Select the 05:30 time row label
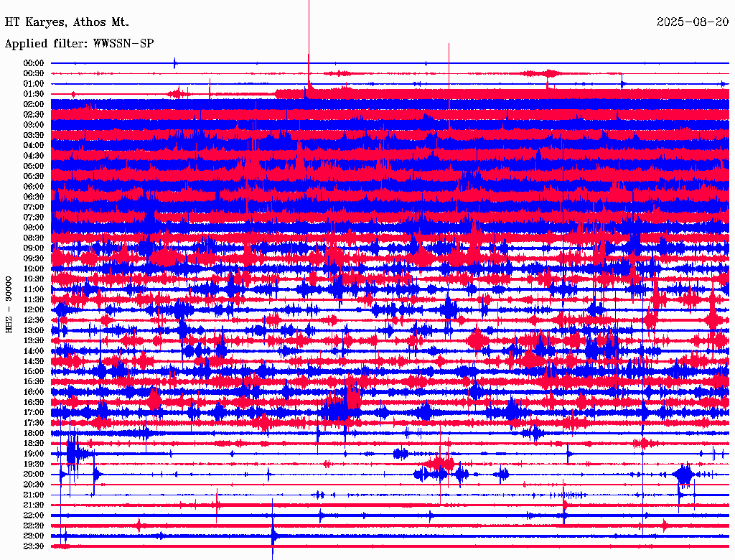735x560 pixels. (x=34, y=177)
